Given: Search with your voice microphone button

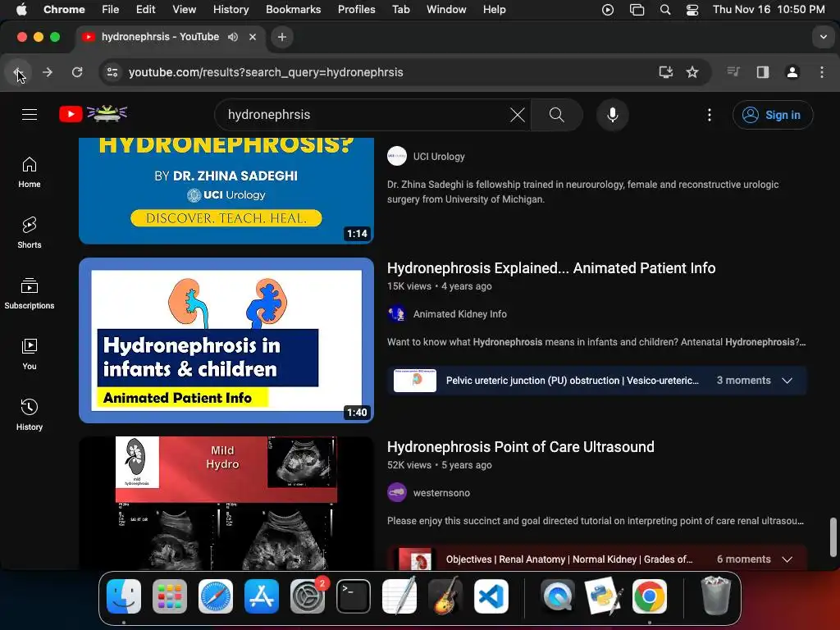Looking at the screenshot, I should click(x=612, y=115).
